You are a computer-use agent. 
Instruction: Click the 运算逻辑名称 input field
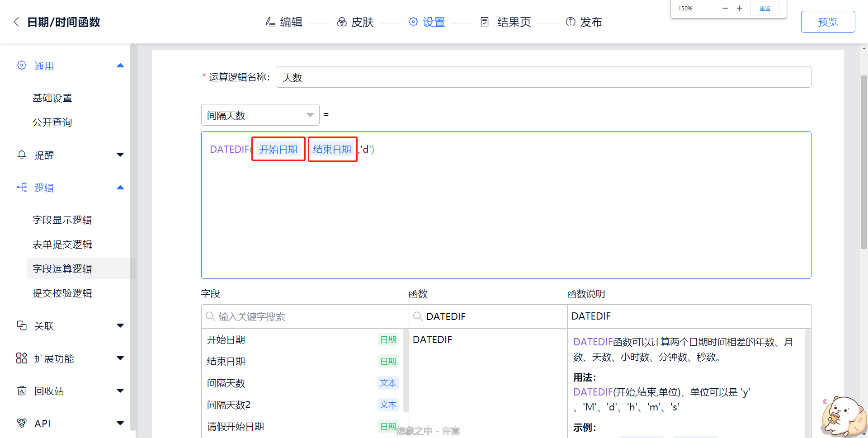(543, 77)
